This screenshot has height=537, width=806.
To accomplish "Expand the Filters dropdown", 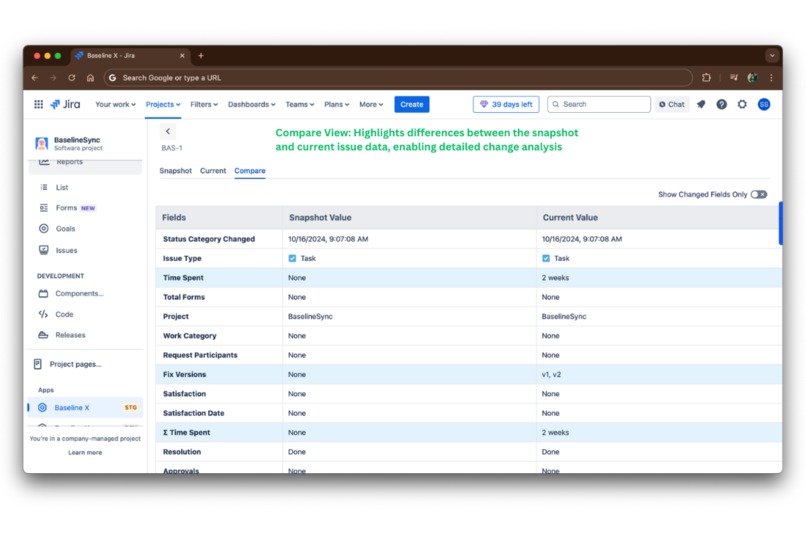I will (204, 104).
